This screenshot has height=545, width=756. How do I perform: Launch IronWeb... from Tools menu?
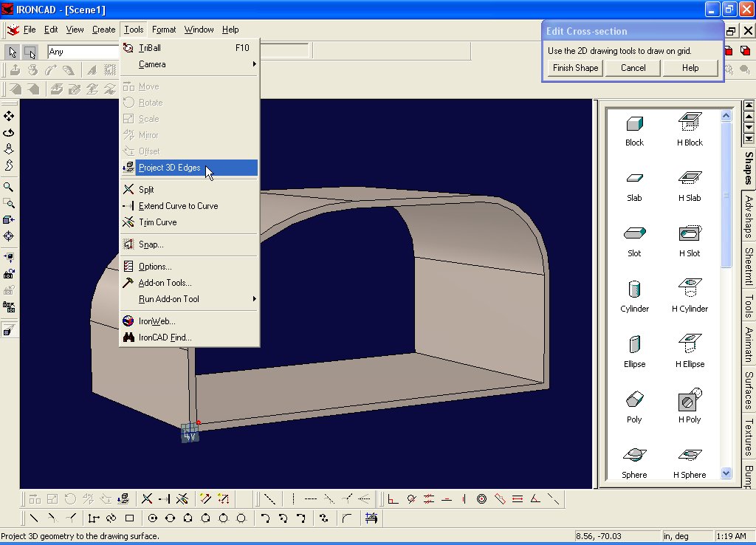(x=190, y=321)
